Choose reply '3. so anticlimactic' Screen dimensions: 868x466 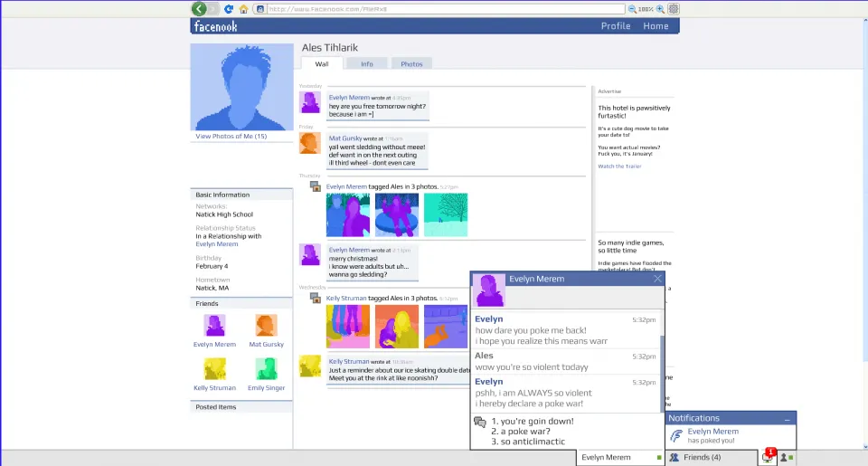528,442
